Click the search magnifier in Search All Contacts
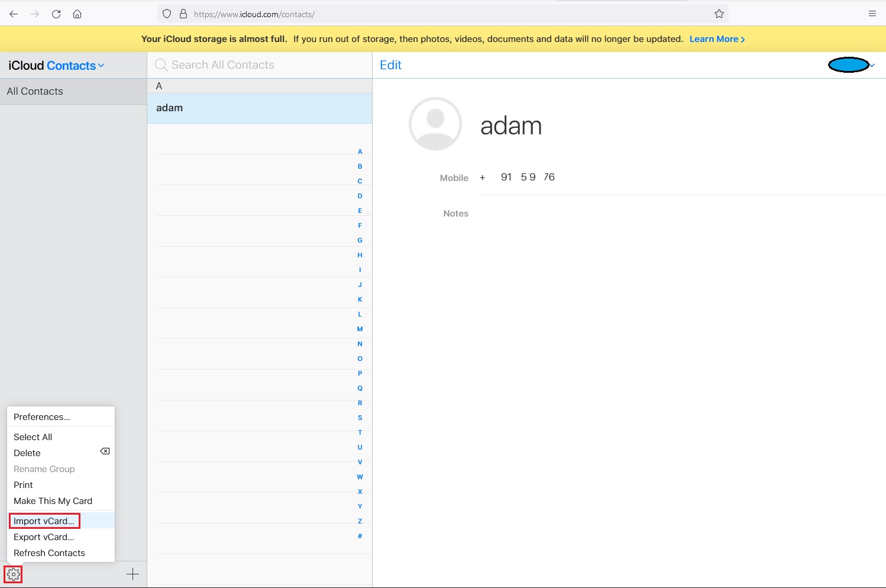This screenshot has height=588, width=886. pyautogui.click(x=160, y=64)
